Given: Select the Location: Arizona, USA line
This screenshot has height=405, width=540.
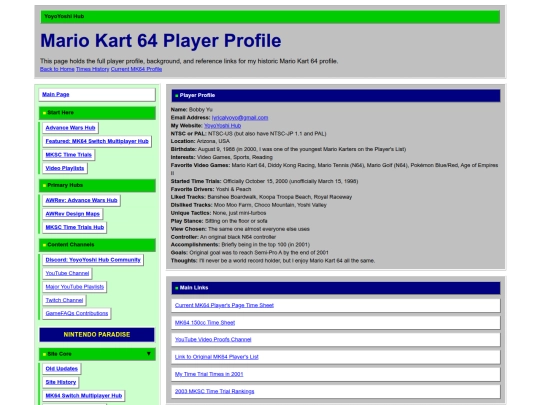Looking at the screenshot, I should [x=200, y=141].
